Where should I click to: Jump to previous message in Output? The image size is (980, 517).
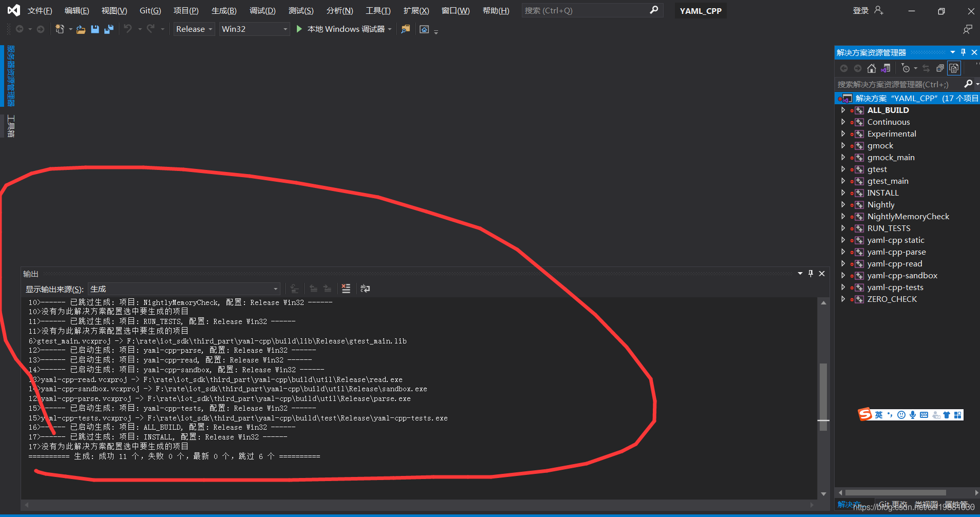pos(314,289)
